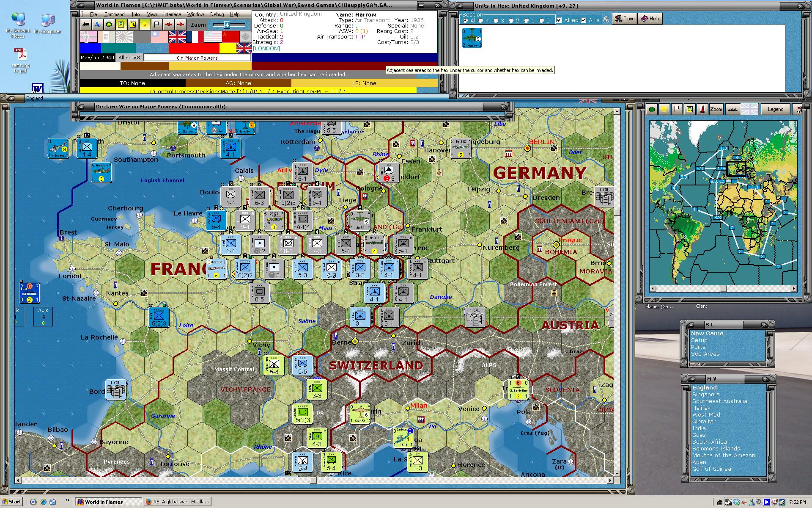Select section 3 radio button
The width and height of the screenshot is (812, 508).
click(x=496, y=20)
